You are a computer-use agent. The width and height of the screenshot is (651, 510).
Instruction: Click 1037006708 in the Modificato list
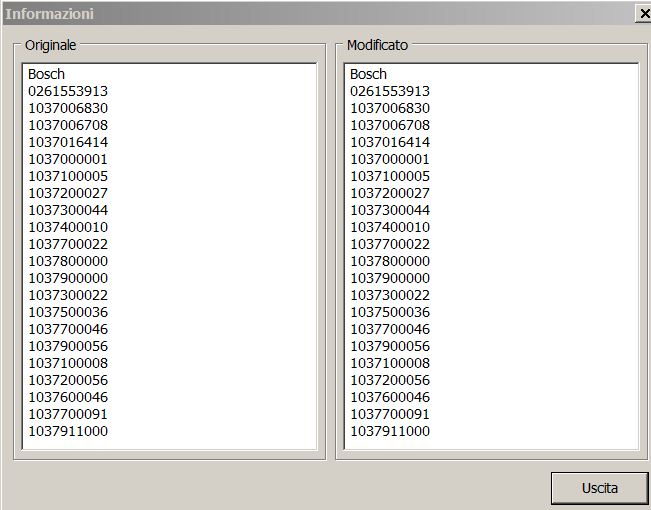[x=390, y=125]
